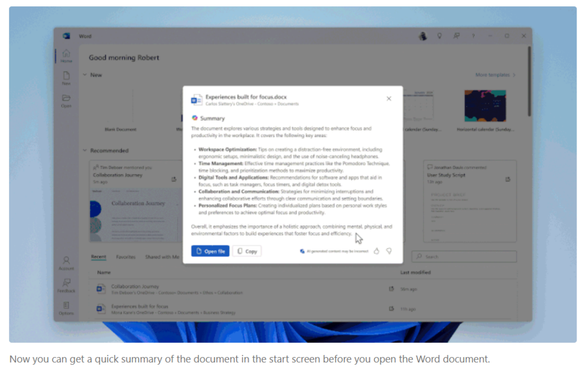Collapse the New section
588x371 pixels.
[85, 75]
